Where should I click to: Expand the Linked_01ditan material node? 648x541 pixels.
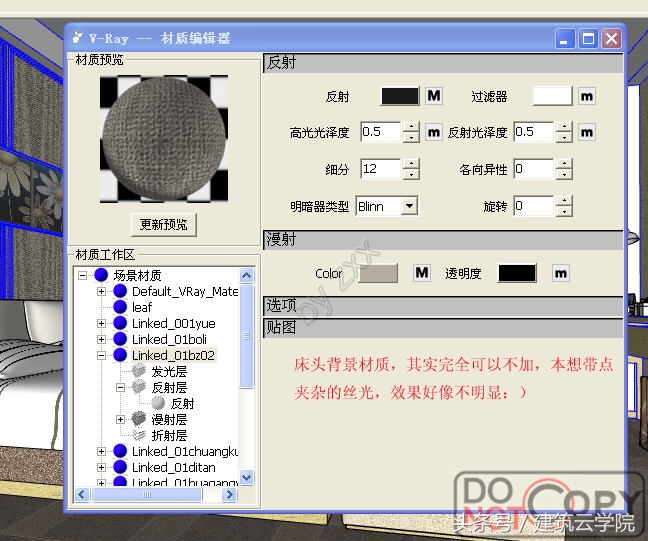click(x=101, y=467)
